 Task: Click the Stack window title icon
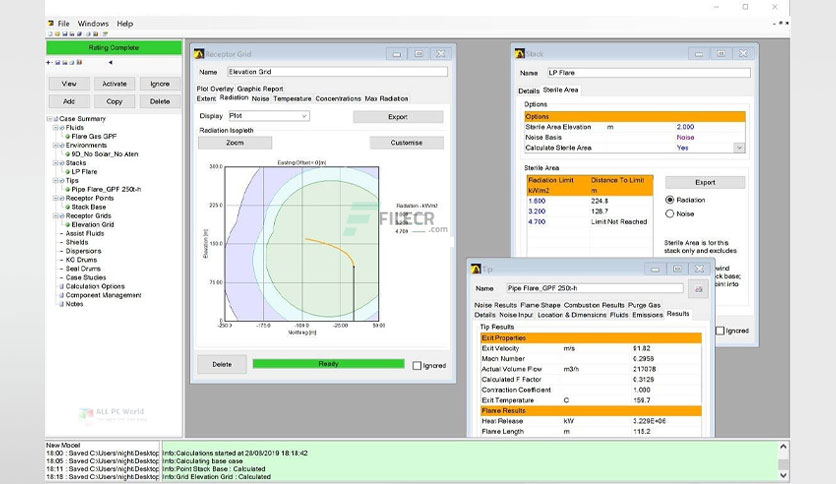[519, 53]
